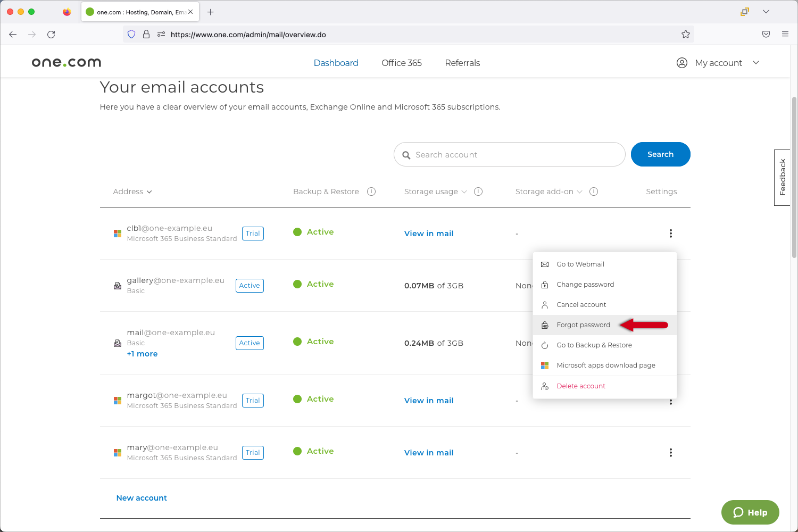Expand the +1 more link under mail account
798x532 pixels.
tap(142, 354)
